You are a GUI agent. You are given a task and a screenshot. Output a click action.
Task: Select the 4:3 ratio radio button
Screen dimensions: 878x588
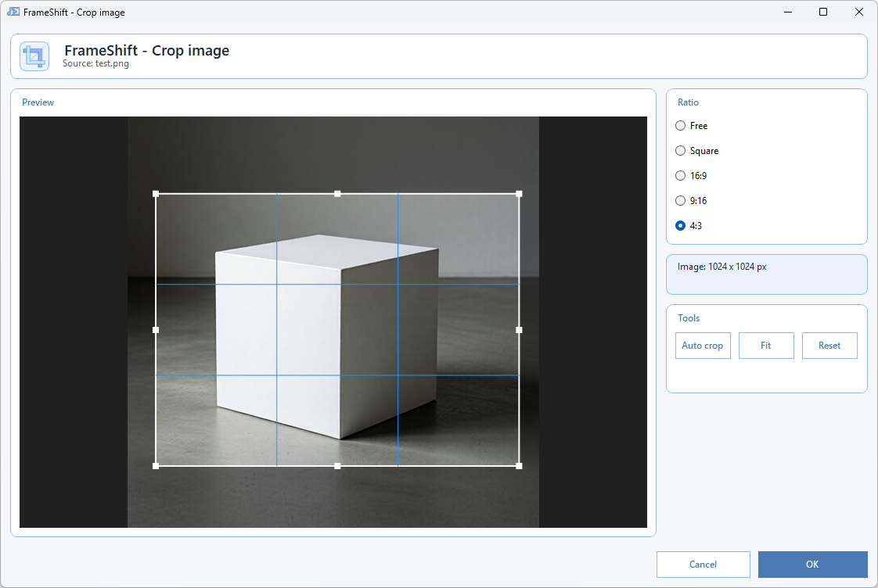click(x=680, y=225)
